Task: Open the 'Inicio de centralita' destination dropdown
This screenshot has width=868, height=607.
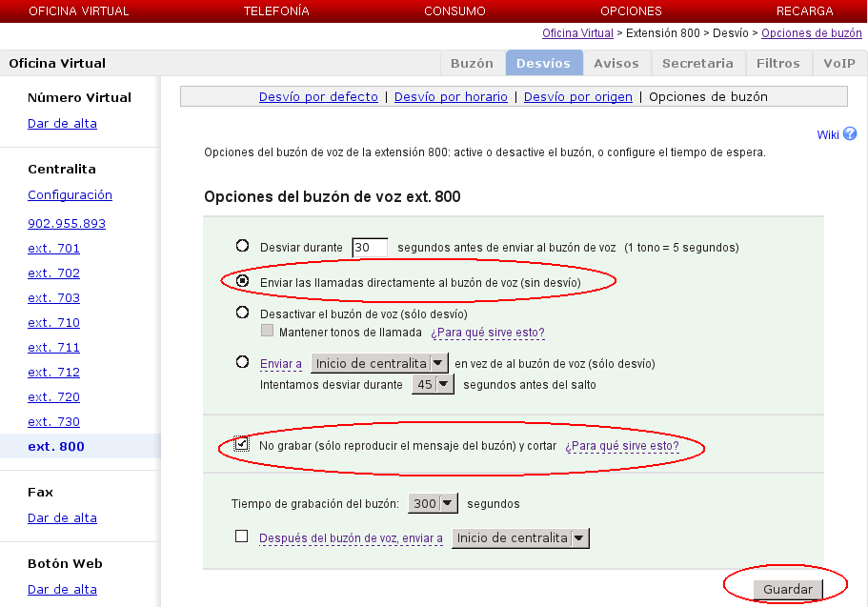Action: point(378,362)
